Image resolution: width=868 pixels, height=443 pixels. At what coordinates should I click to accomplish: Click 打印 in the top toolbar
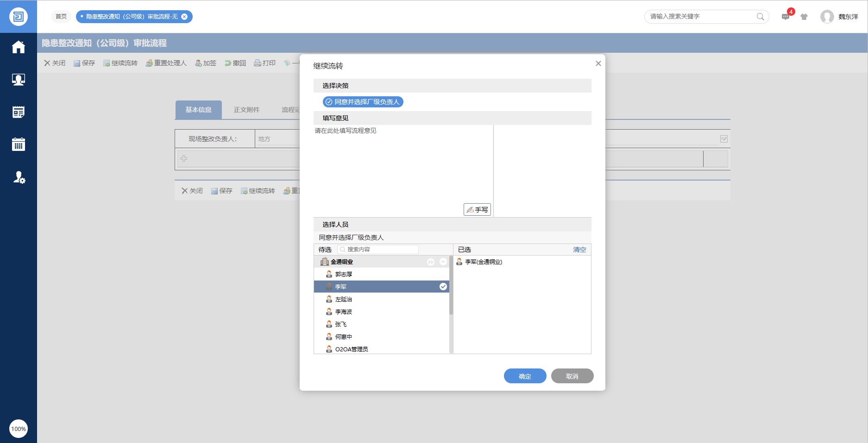point(265,63)
